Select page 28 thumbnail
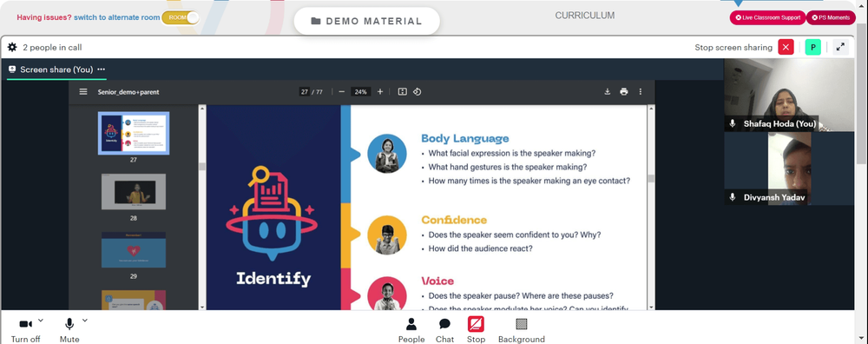 point(134,192)
